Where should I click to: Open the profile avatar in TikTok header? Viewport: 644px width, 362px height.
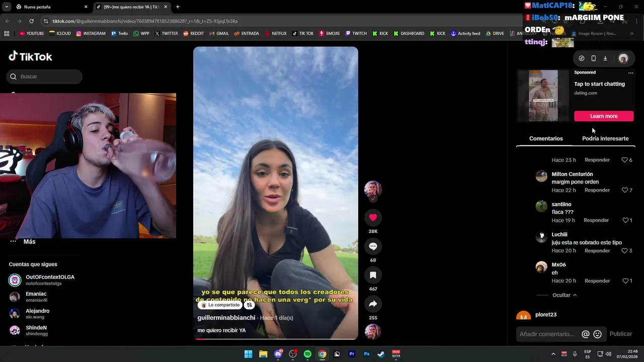(623, 58)
